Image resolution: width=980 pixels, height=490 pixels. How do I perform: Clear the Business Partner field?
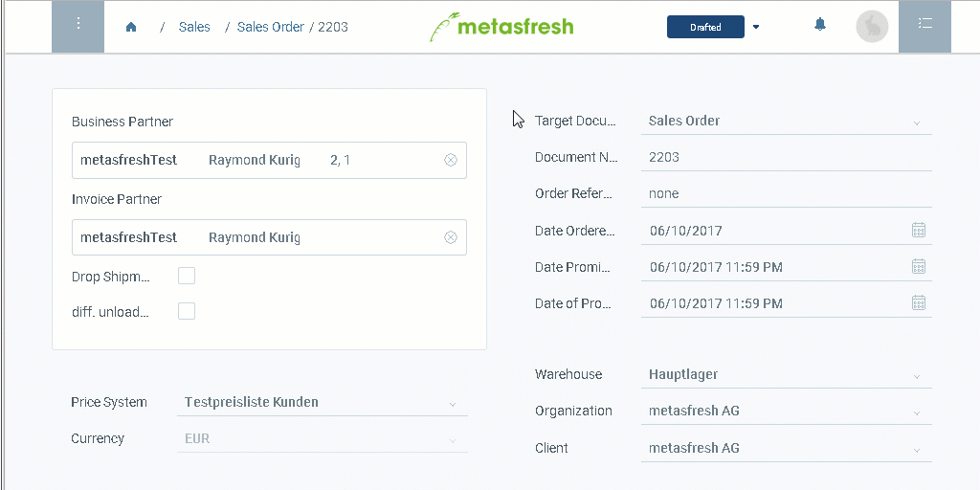coord(451,160)
